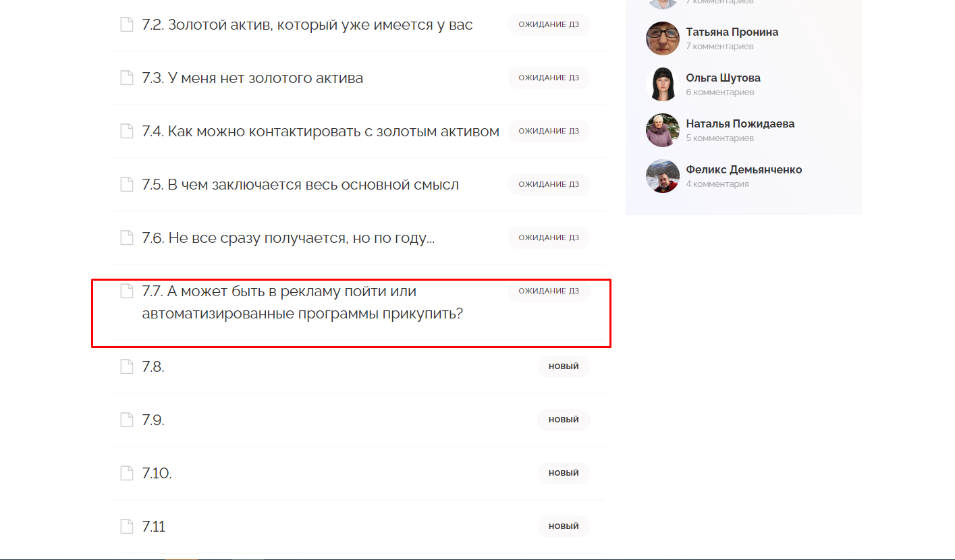Screen dimensions: 955x560
Task: Click 'Ожидание ДЗ' badge on lesson 7.3
Action: (549, 78)
